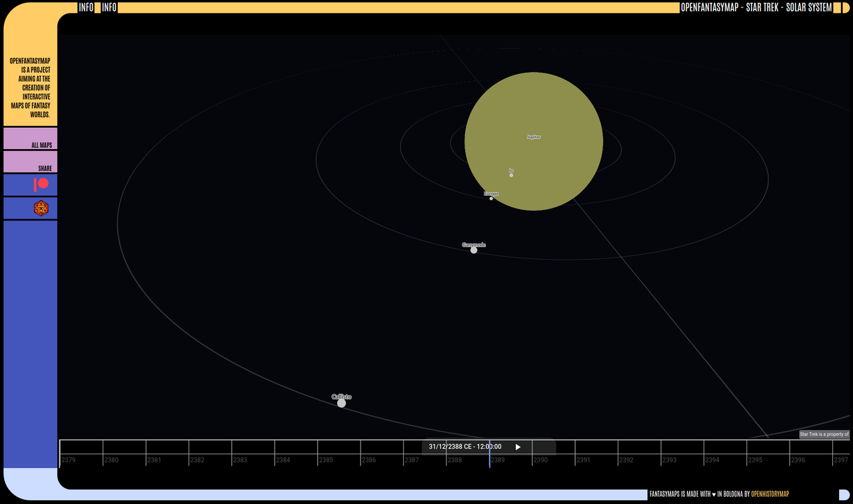Click the date display showing 31/12/2388
The image size is (853, 504).
click(465, 447)
